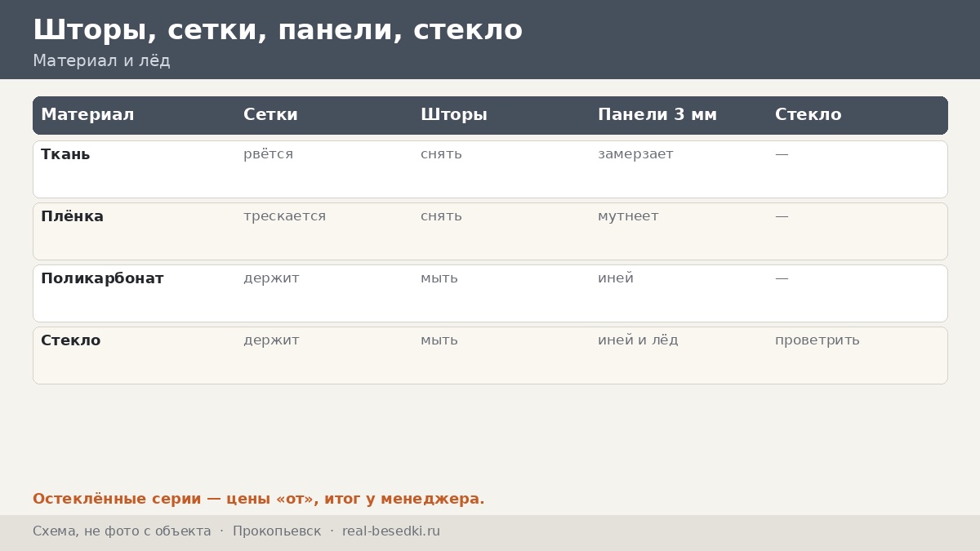Screen dimensions: 980x551
Task: Select the 'Материал' column header
Action: click(87, 115)
